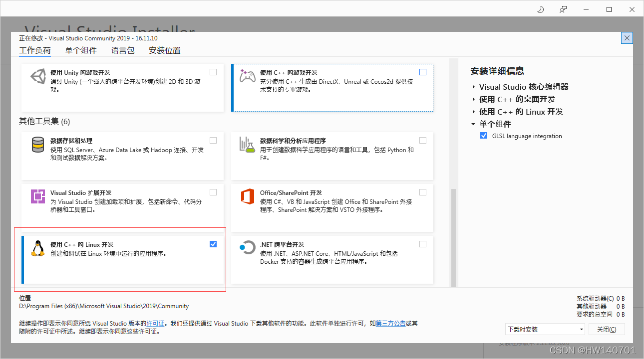Check the C++ game development workload
644x359 pixels.
pos(423,72)
